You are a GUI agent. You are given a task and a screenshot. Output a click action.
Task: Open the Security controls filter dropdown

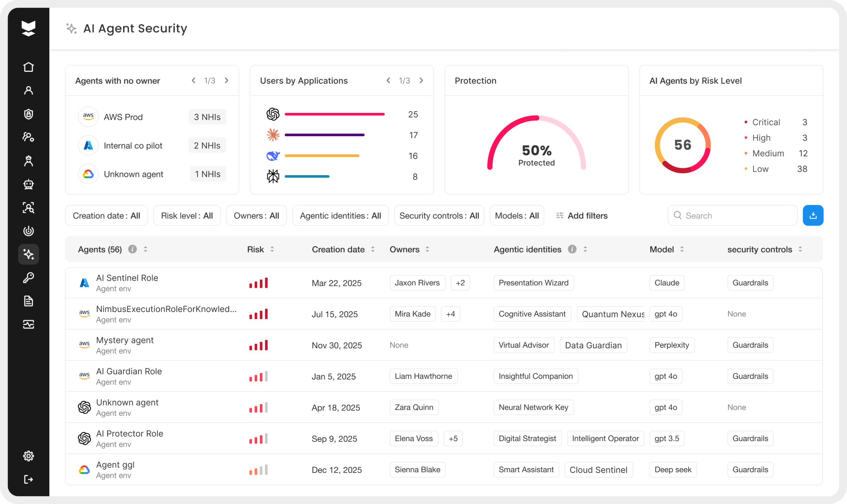(x=439, y=216)
